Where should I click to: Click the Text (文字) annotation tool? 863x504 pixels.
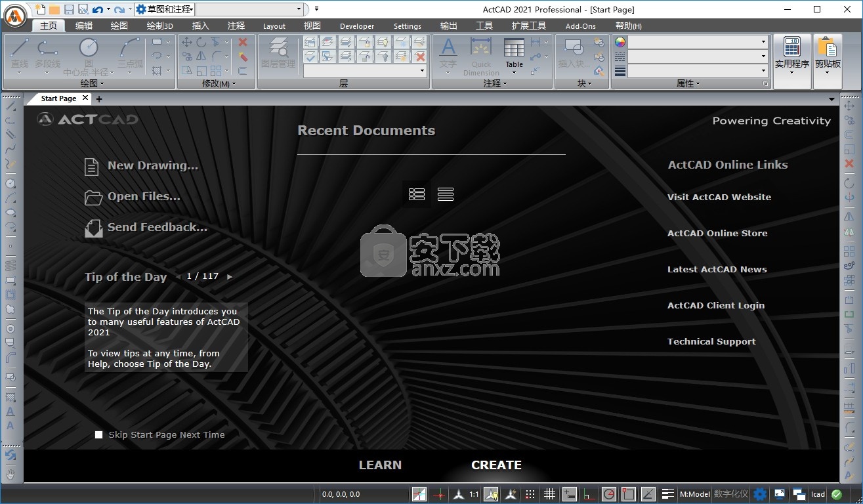(448, 54)
